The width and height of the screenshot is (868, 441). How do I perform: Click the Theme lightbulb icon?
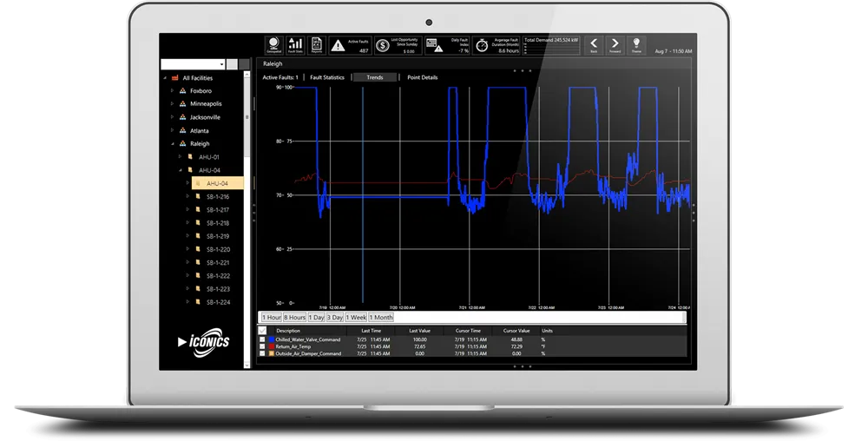coord(636,44)
